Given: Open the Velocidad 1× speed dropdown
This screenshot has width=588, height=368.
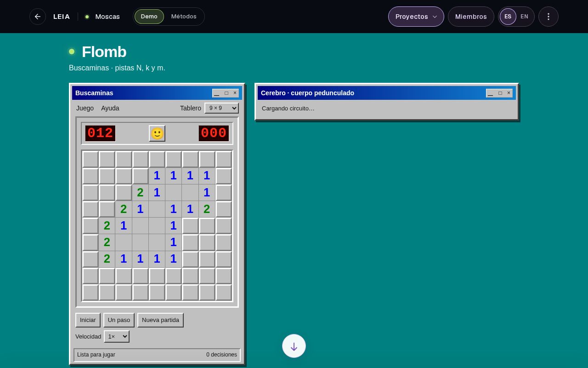Looking at the screenshot, I should (x=117, y=336).
